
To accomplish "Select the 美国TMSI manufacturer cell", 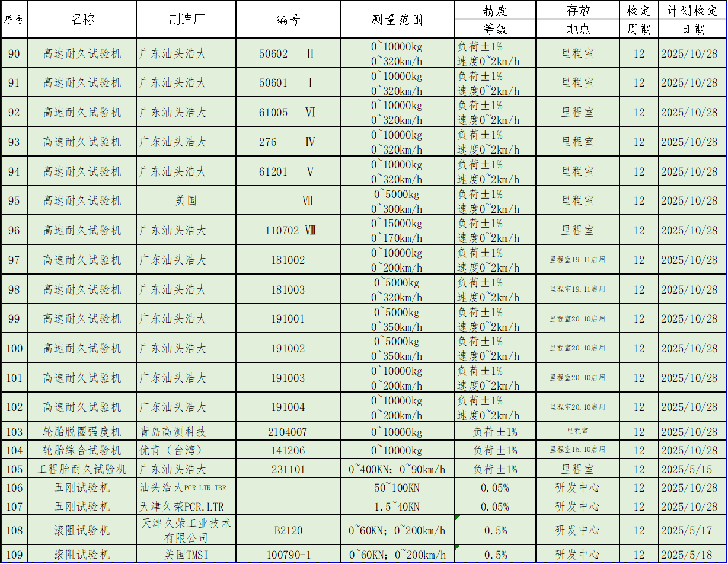I will tap(186, 555).
